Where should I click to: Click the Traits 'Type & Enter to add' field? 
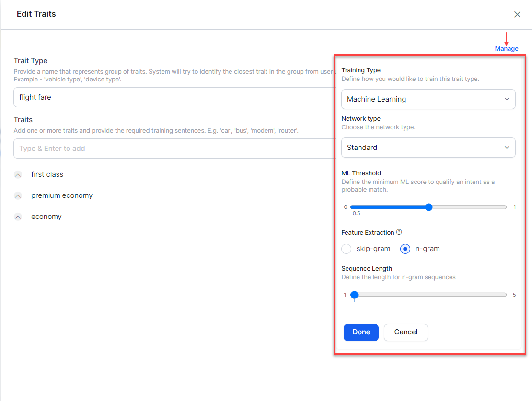click(x=173, y=149)
